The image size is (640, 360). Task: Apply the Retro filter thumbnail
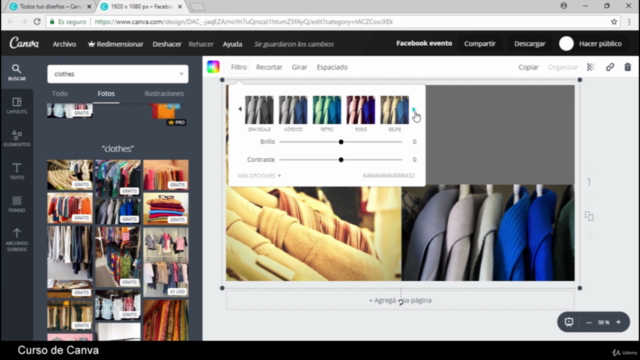pos(327,110)
